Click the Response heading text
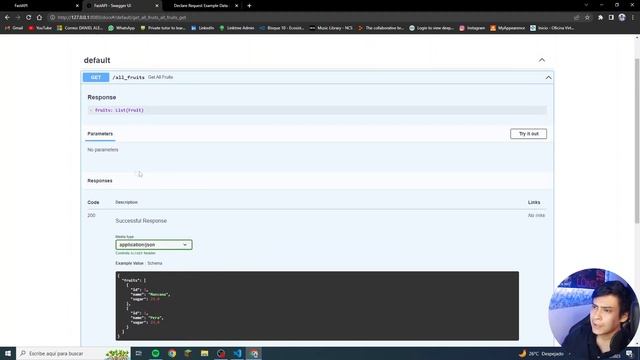The image size is (640, 360). pyautogui.click(x=102, y=97)
